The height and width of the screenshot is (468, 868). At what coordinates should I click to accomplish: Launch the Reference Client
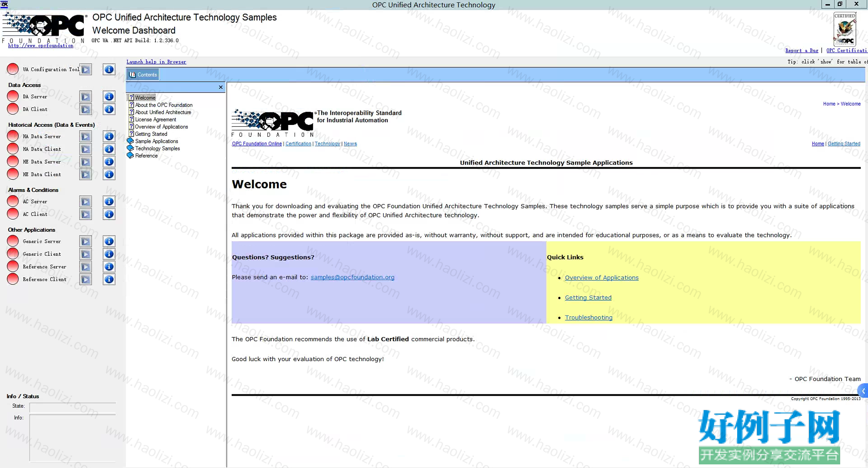(86, 279)
